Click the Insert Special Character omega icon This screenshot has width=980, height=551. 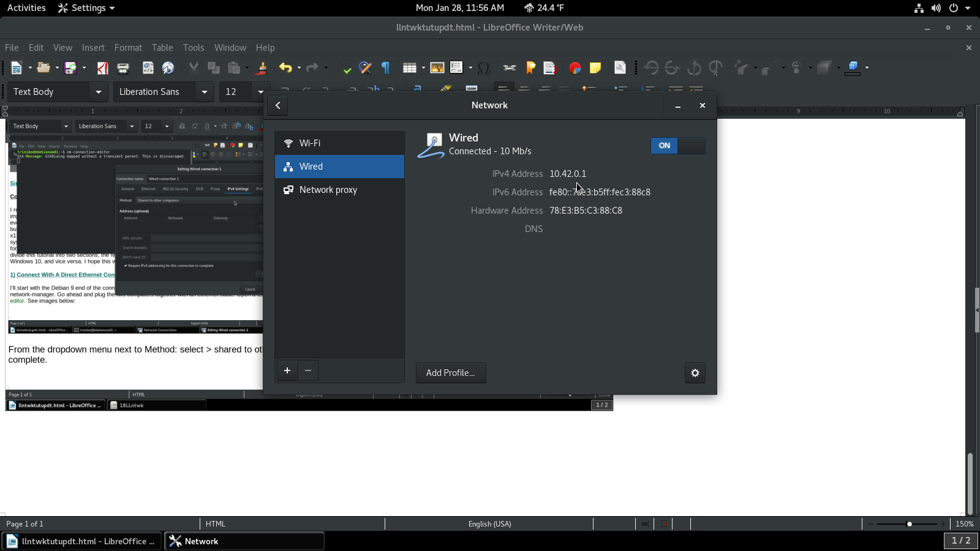[484, 68]
